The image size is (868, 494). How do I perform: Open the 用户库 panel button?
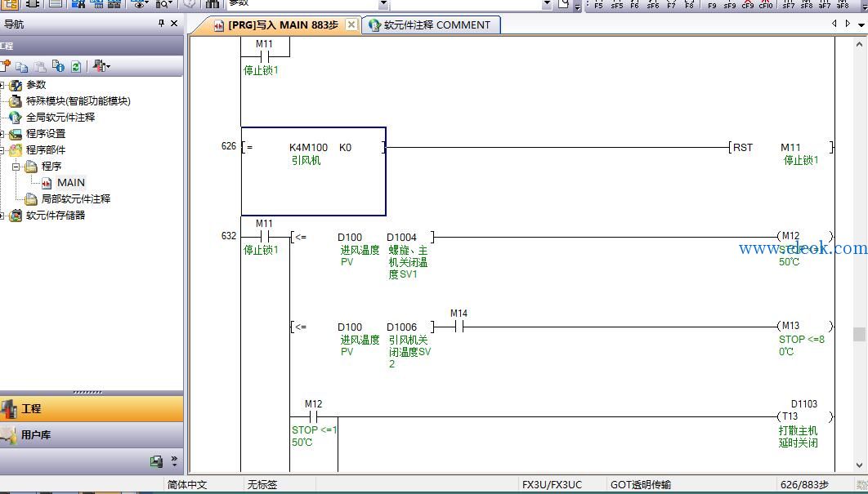92,435
